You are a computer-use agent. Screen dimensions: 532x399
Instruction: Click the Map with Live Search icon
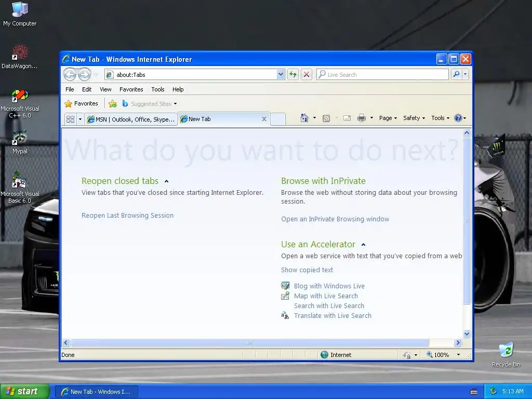(285, 296)
